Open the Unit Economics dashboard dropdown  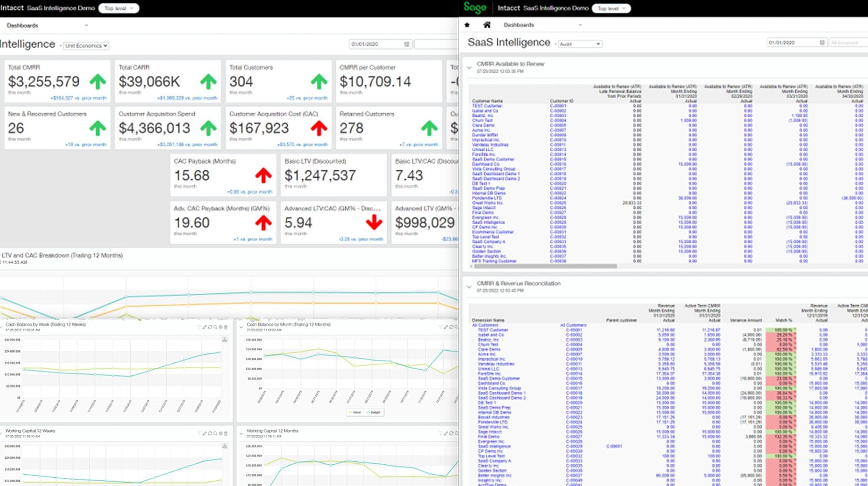86,46
